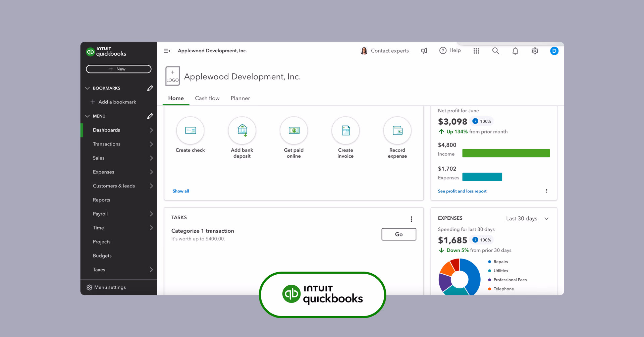Image resolution: width=644 pixels, height=337 pixels.
Task: Edit bookmarks with the pencil icon
Action: click(150, 88)
